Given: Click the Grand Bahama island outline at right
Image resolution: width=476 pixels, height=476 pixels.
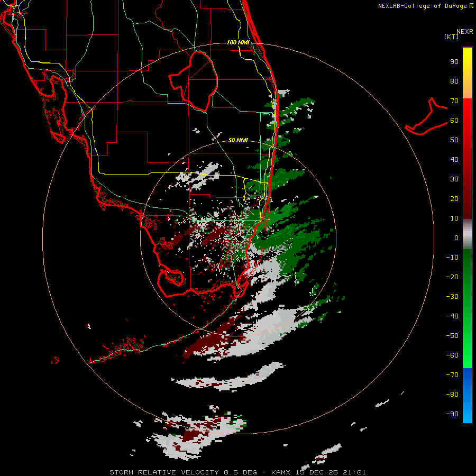Looking at the screenshot, I should (426, 117).
